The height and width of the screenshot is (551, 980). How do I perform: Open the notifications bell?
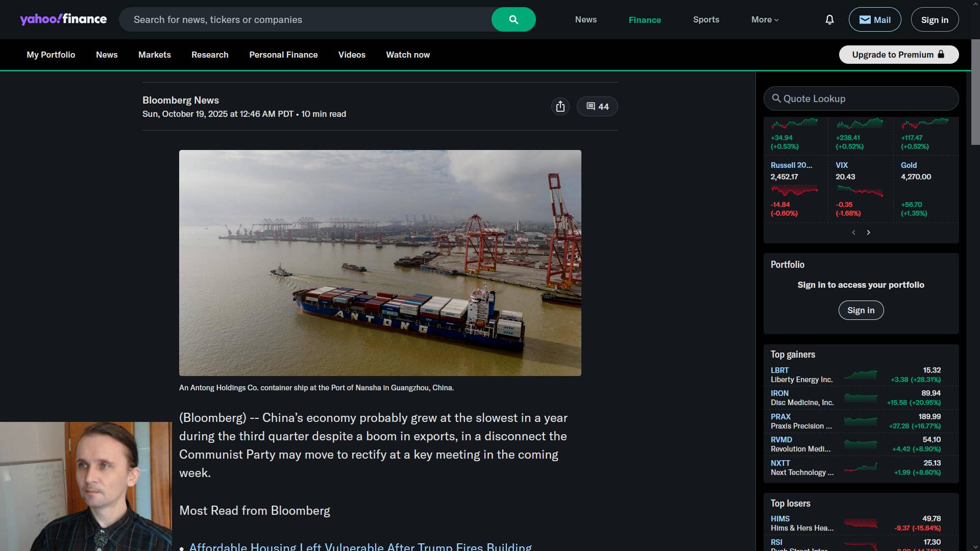829,19
